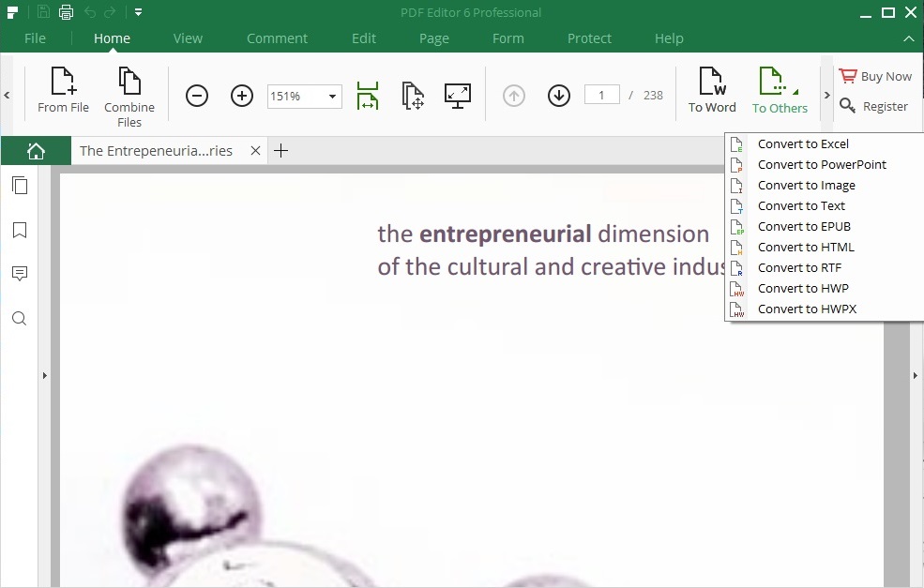The width and height of the screenshot is (924, 588).
Task: Click the Buy Now button
Action: coord(875,75)
